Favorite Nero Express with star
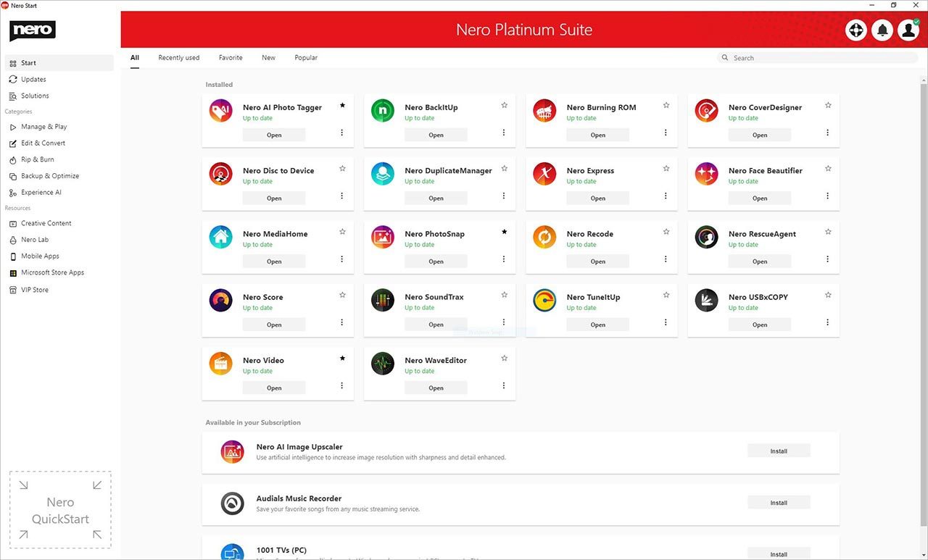928x560 pixels. [x=666, y=169]
